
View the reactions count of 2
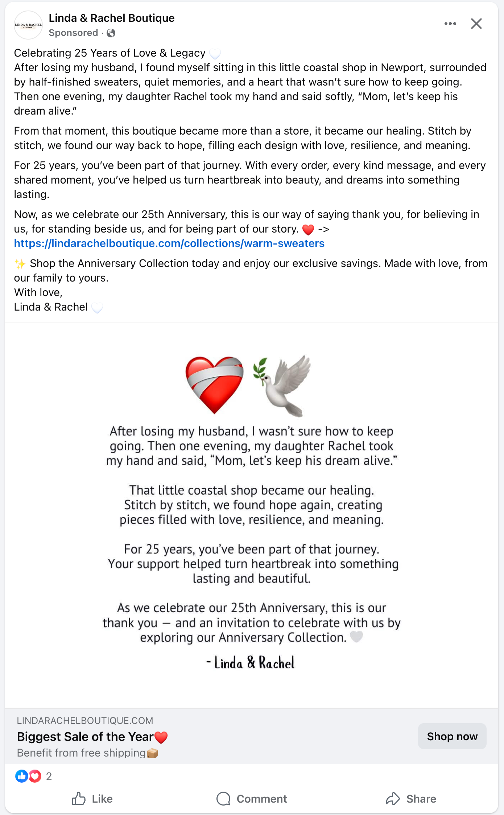pos(49,777)
